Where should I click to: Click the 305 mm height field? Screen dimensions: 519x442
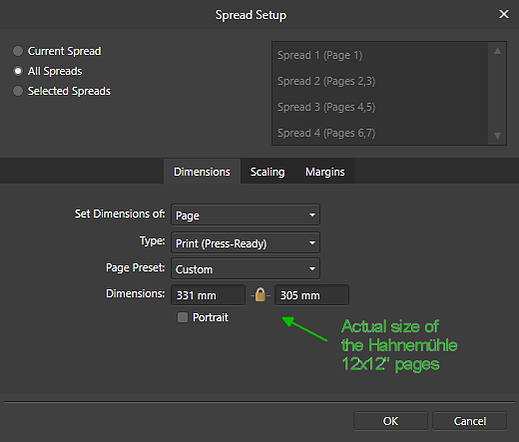click(x=312, y=295)
